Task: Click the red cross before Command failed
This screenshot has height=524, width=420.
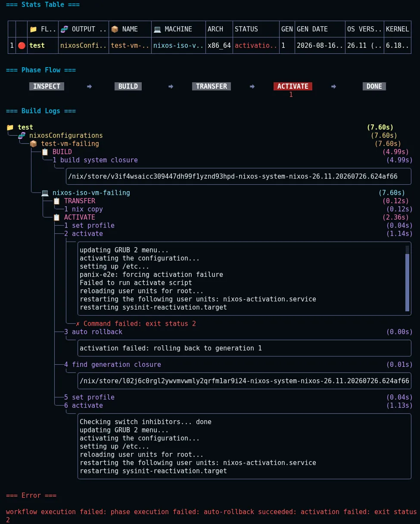Action: [x=78, y=324]
